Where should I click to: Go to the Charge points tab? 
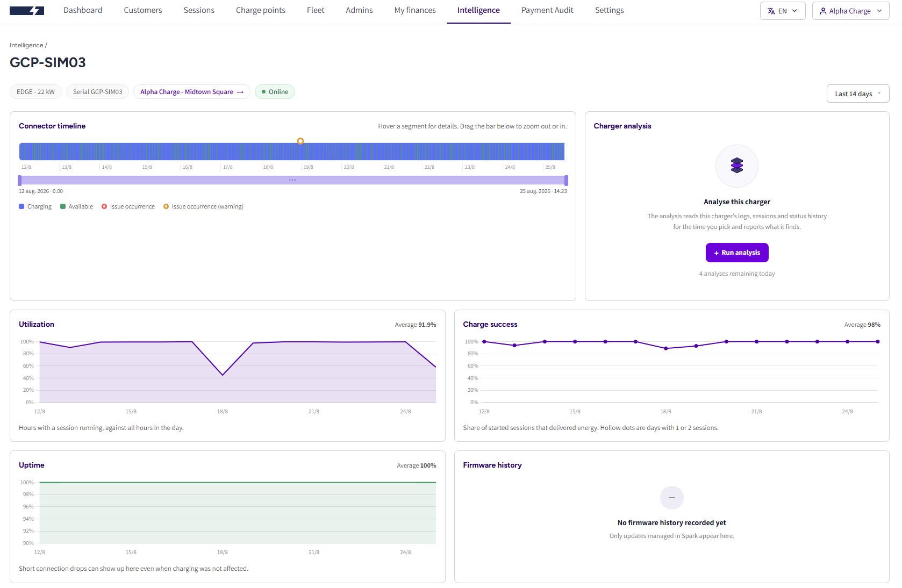click(x=261, y=10)
